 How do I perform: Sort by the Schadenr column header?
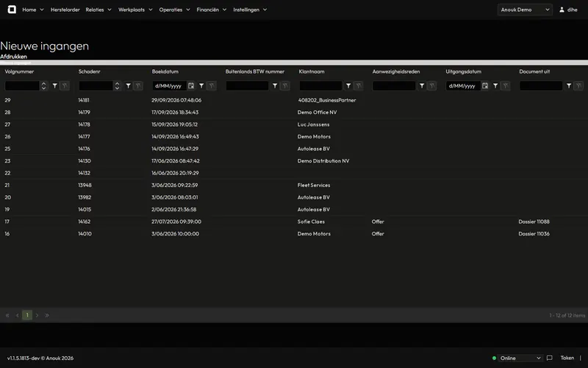(89, 71)
